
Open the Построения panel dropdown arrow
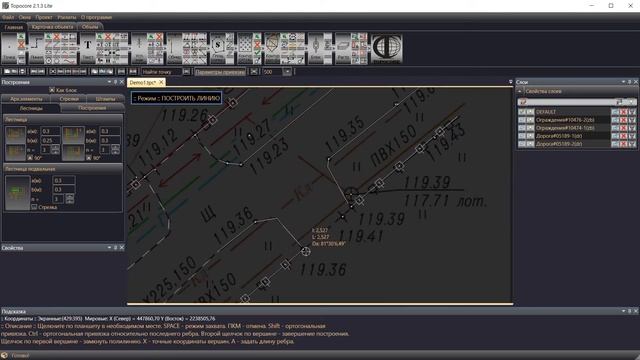pos(109,82)
